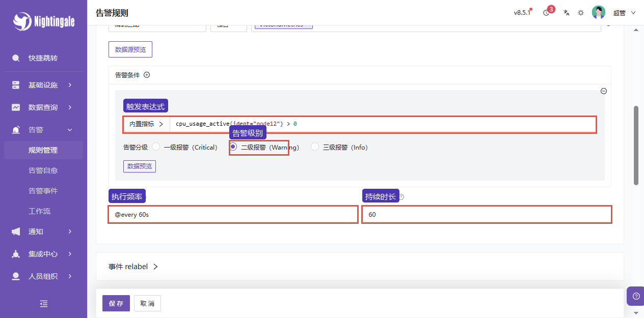The width and height of the screenshot is (644, 318).
Task: Toggle the sun theme icon
Action: point(581,13)
